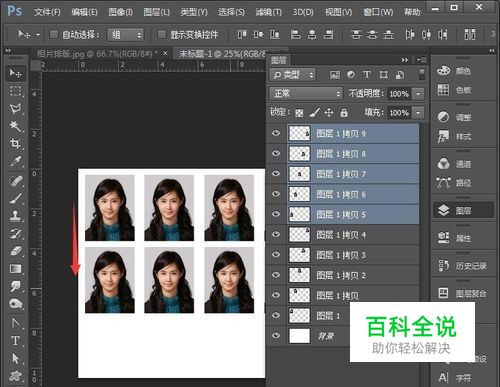Click lock transparent pixels icon
Image resolution: width=500 pixels, height=387 pixels.
pos(299,113)
